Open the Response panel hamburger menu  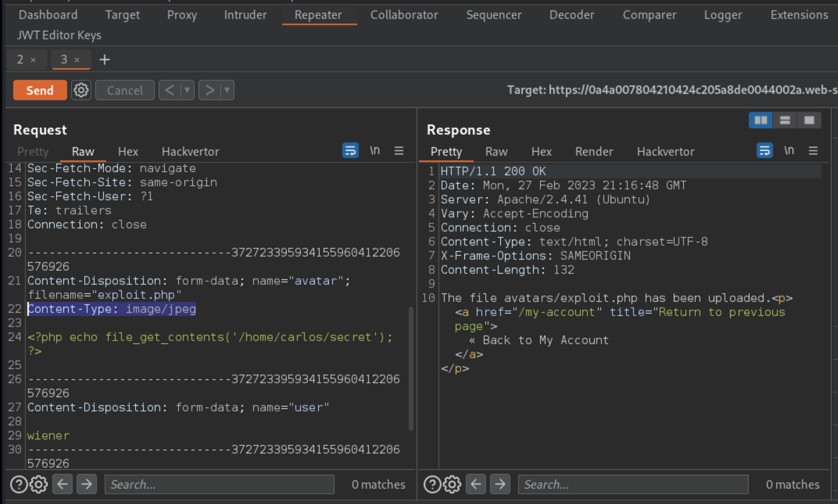coord(813,150)
